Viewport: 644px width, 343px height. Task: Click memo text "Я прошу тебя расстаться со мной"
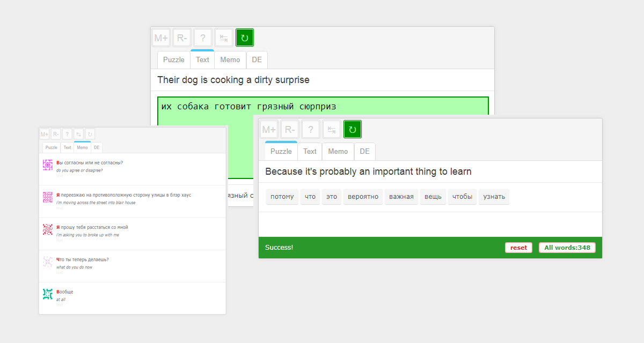coord(92,227)
